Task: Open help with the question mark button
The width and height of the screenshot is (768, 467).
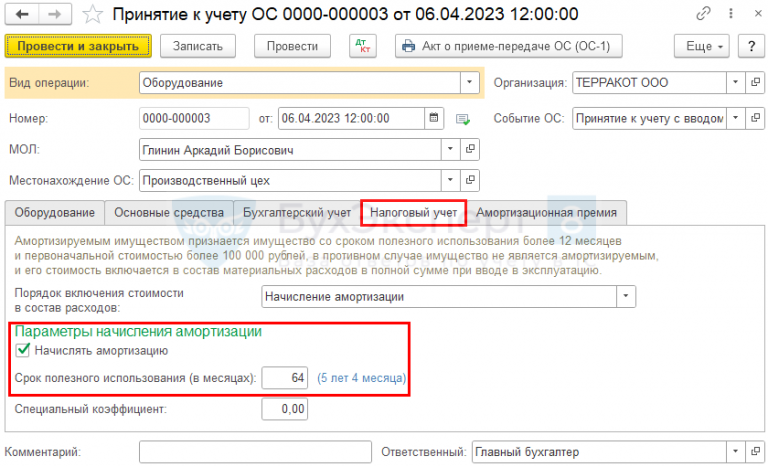Action: (751, 46)
